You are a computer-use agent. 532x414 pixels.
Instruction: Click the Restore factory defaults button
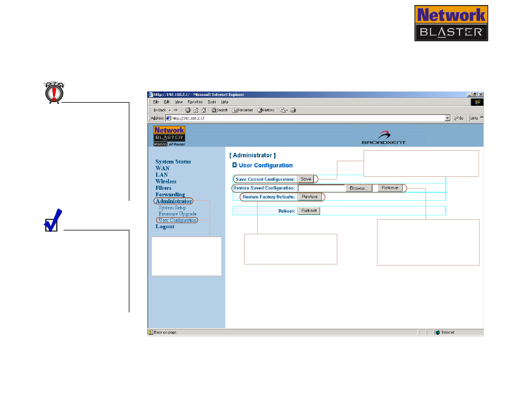pyautogui.click(x=309, y=197)
